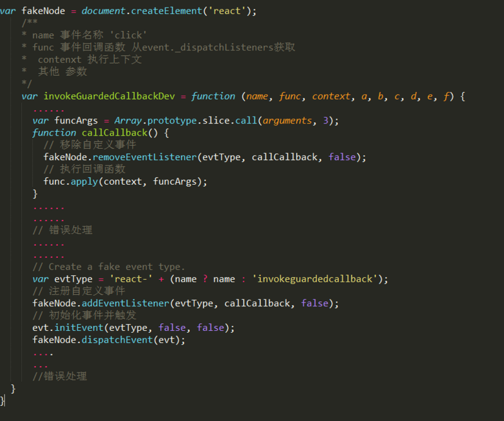Click the final closing brace at the cursor

(3, 401)
